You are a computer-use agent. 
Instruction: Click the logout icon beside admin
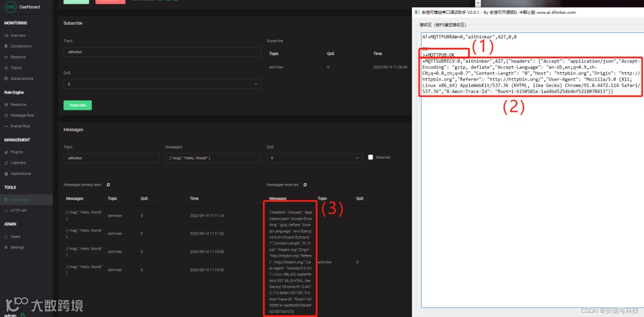pos(23,315)
